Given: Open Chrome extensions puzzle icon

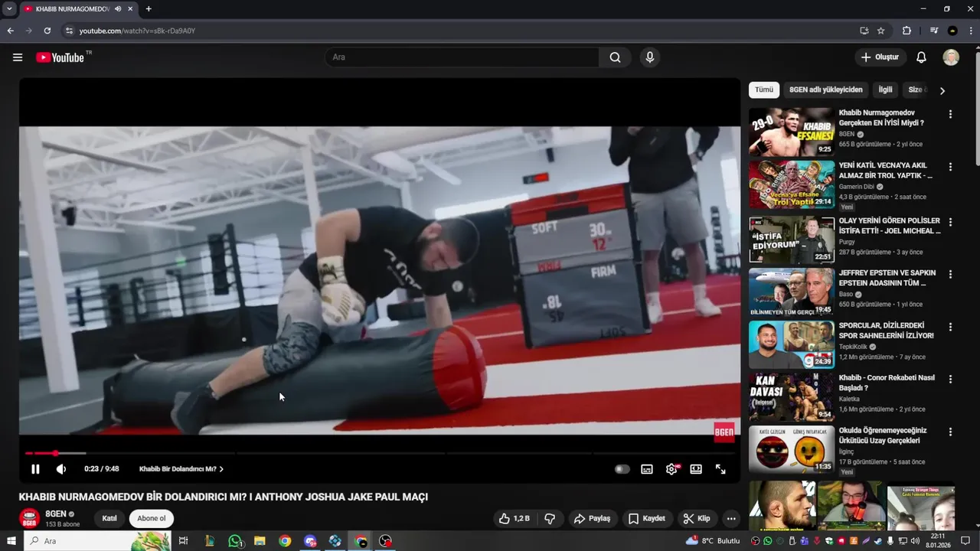Looking at the screenshot, I should click(906, 31).
